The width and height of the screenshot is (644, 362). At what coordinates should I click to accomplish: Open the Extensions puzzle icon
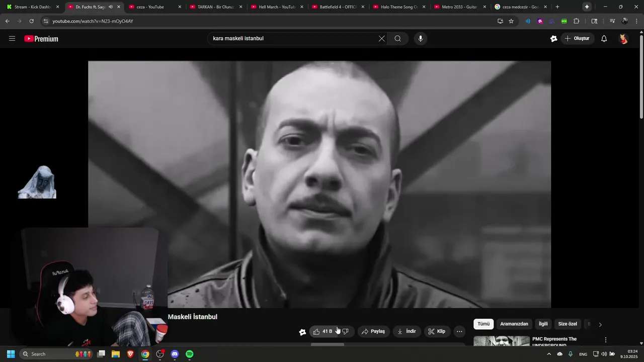(577, 21)
